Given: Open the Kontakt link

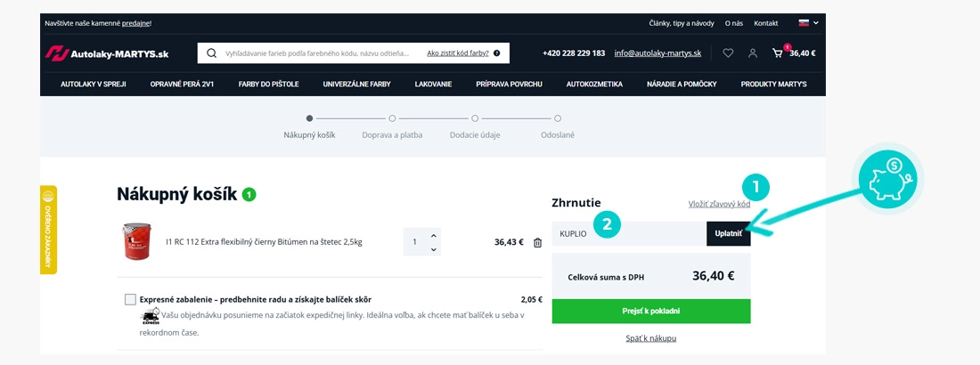Looking at the screenshot, I should pos(765,23).
